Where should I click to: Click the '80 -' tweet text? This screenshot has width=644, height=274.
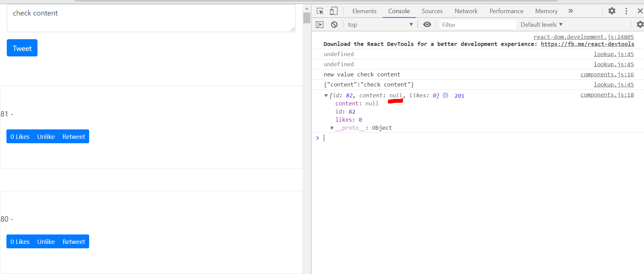point(7,219)
